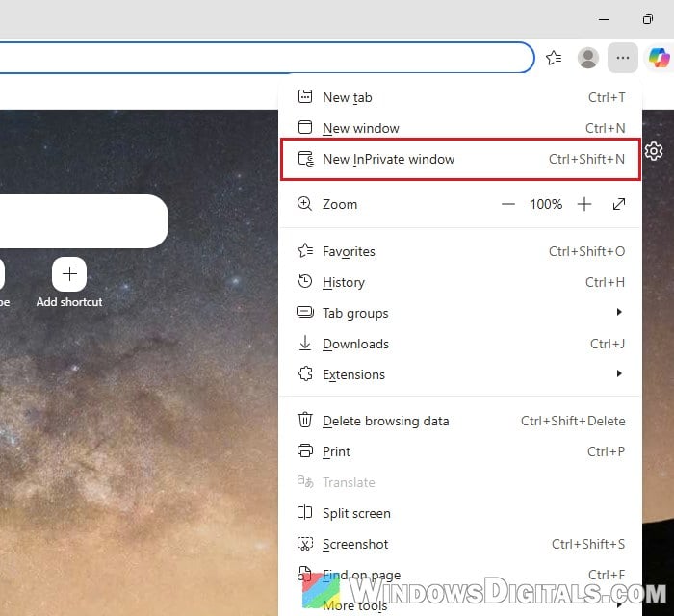Select Split screen entry

460,513
